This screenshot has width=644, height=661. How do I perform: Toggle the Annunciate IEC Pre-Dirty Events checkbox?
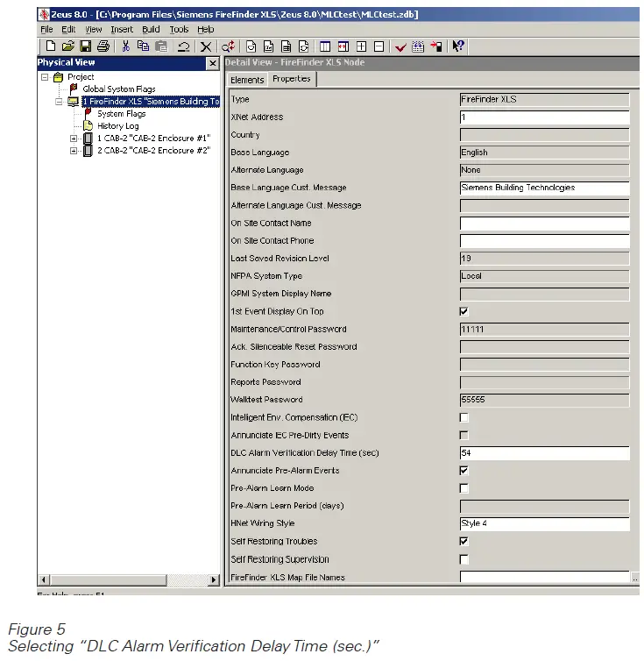point(464,435)
